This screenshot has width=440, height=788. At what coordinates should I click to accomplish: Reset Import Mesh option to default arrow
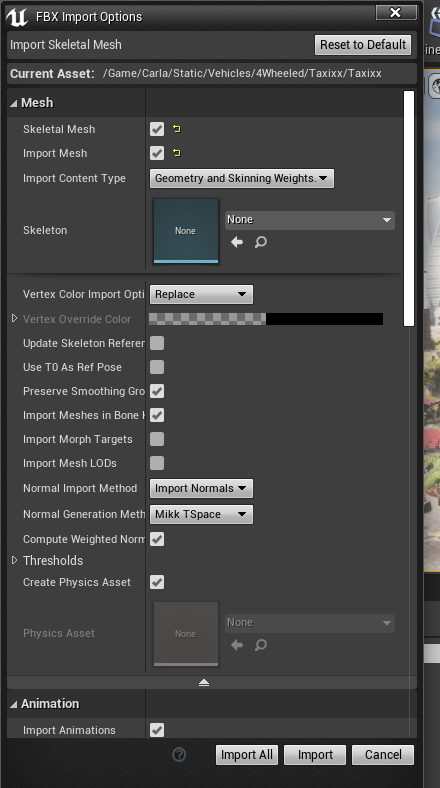tap(177, 153)
